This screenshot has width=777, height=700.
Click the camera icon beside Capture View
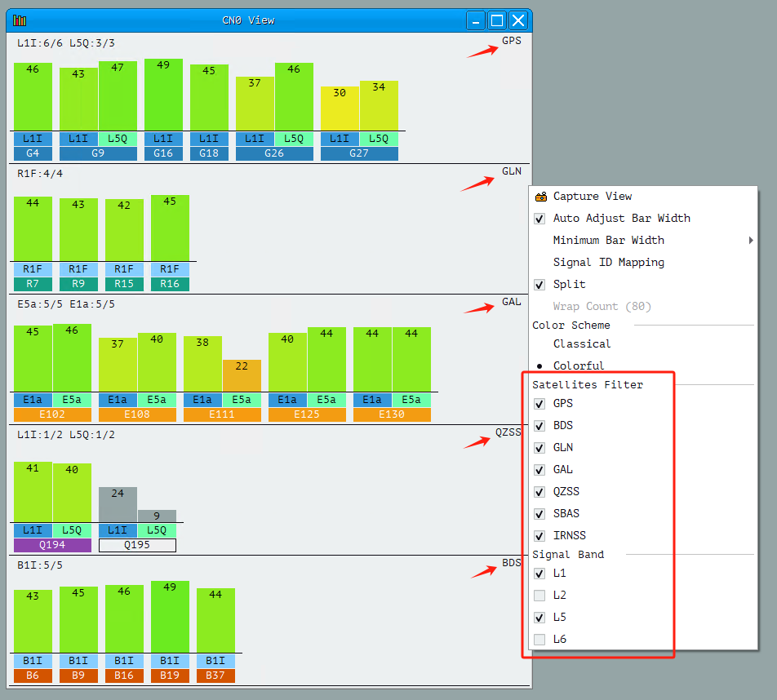coord(540,197)
